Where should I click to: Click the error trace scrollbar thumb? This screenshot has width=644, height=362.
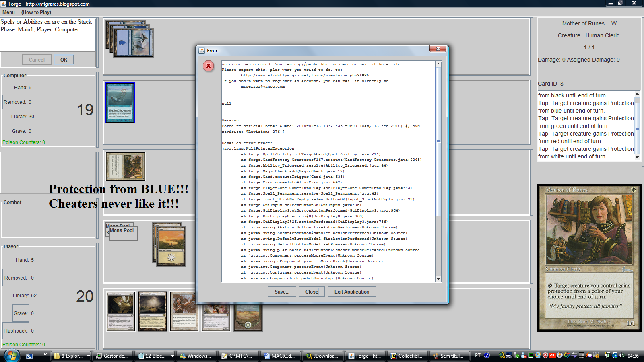(x=438, y=141)
